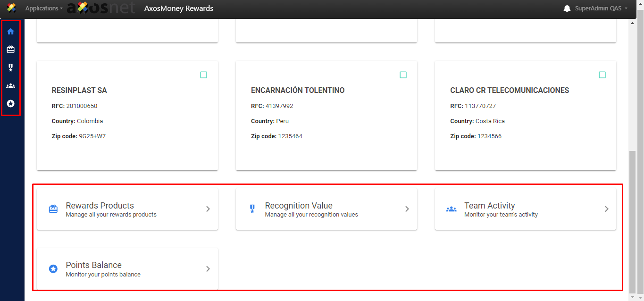Check the RESINPLAST SA checkbox
Screen dimensions: 644x301
point(203,75)
